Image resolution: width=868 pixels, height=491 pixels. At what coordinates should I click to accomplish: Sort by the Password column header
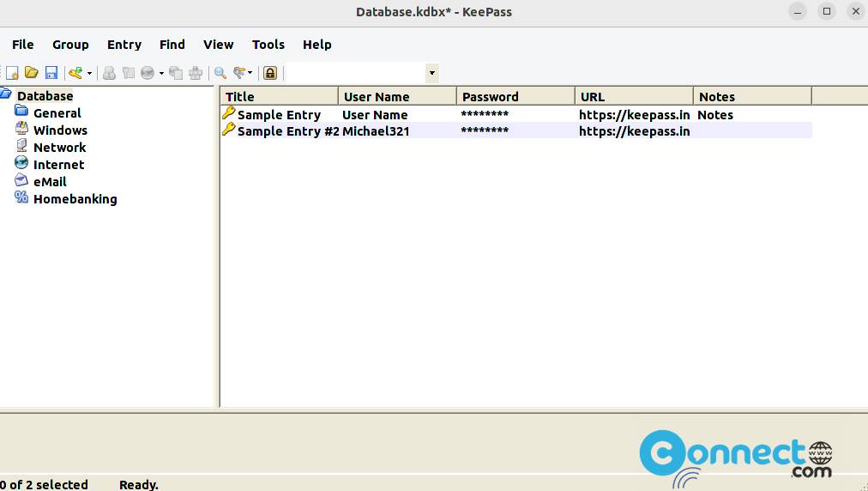tap(516, 96)
